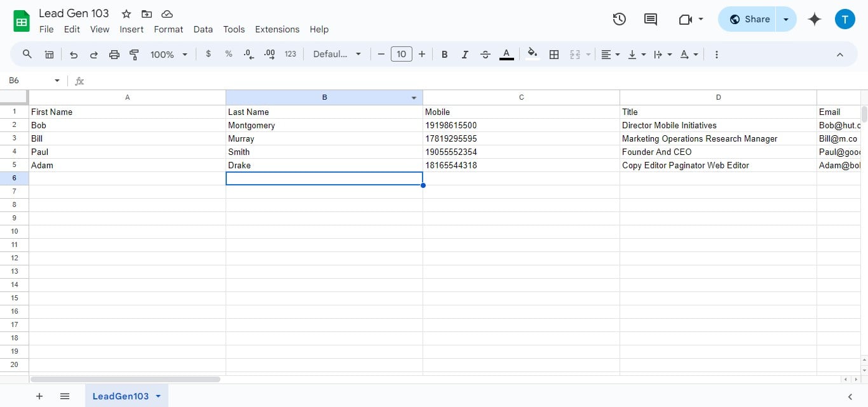Image resolution: width=868 pixels, height=407 pixels.
Task: Open version history
Action: click(x=619, y=19)
